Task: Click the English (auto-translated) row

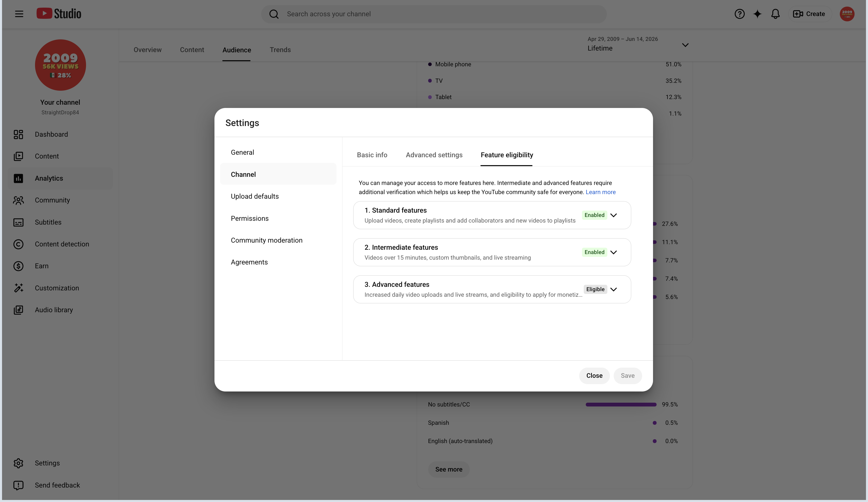Action: click(x=553, y=441)
